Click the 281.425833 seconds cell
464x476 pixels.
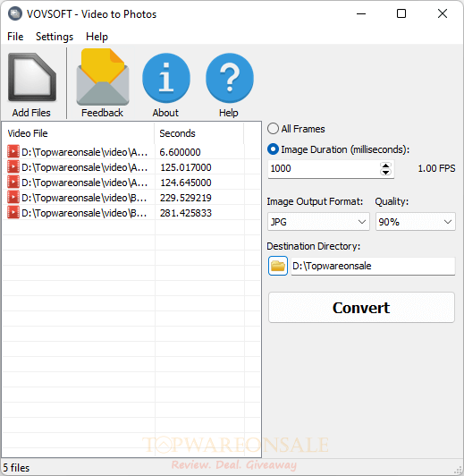tap(186, 213)
